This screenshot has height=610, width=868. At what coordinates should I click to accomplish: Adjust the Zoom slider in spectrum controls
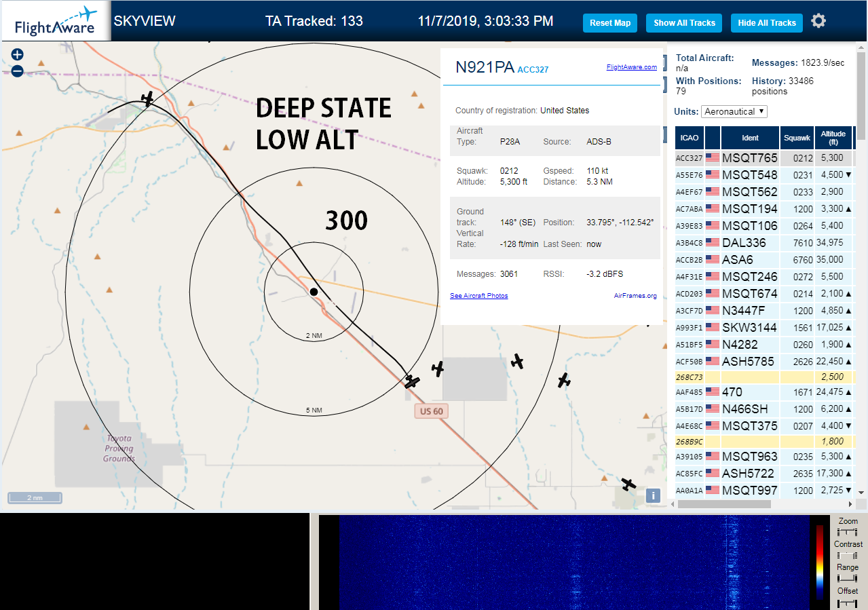[x=848, y=532]
